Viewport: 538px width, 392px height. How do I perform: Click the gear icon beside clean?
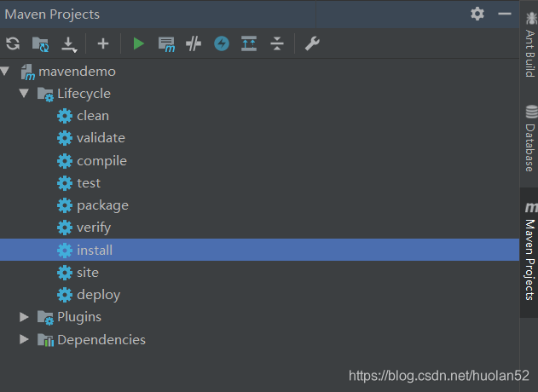[65, 116]
